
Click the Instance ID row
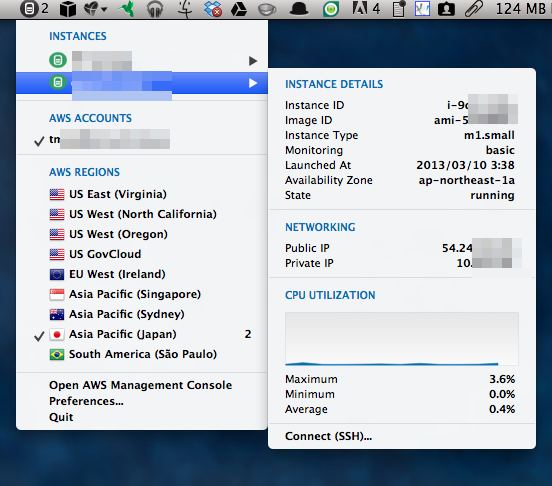pyautogui.click(x=402, y=105)
